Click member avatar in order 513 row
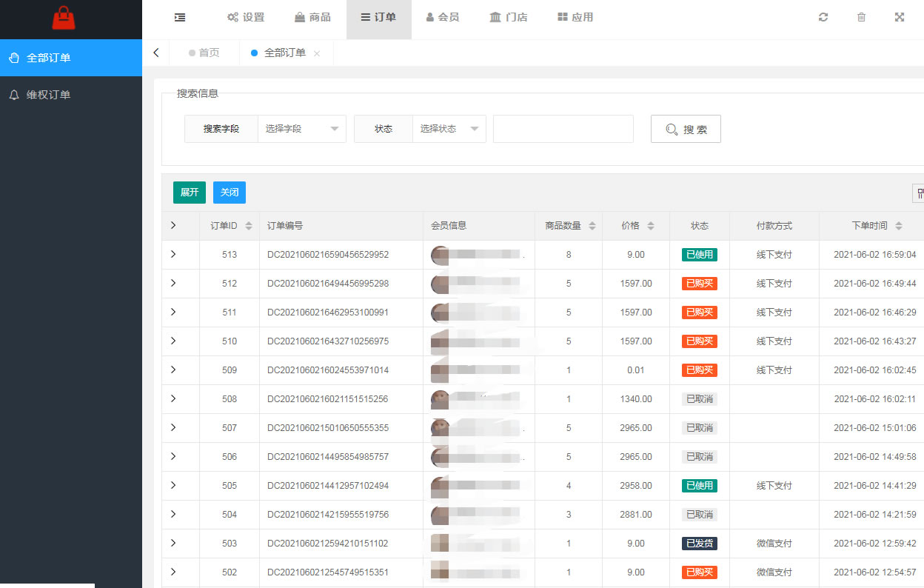Screen dimensions: 924x588 tap(441, 255)
